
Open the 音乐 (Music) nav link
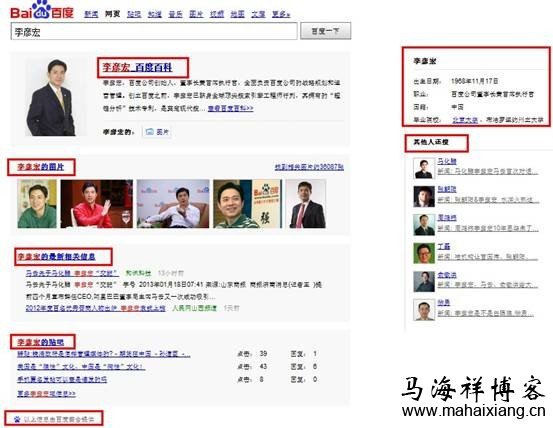tap(175, 14)
